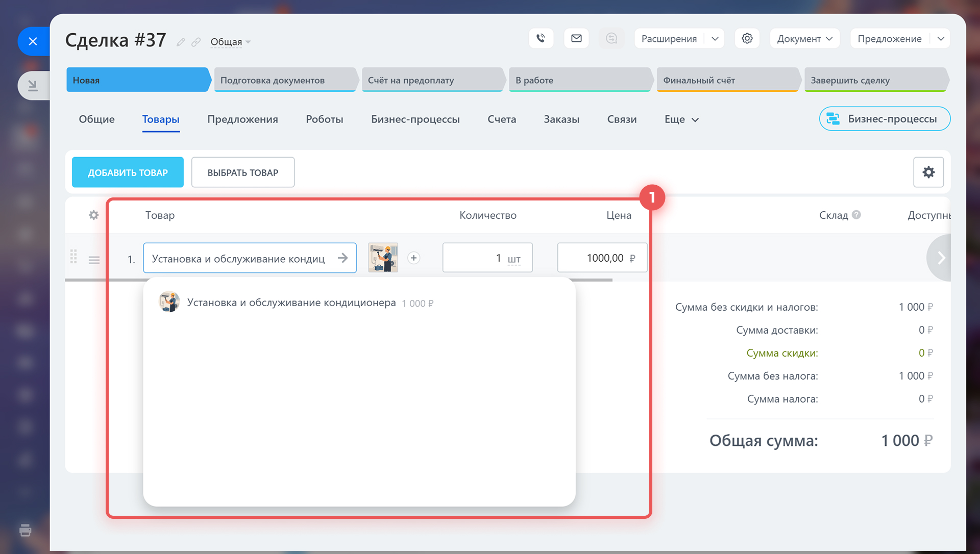This screenshot has height=554, width=980.
Task: Open the Документ dropdown
Action: tap(804, 39)
